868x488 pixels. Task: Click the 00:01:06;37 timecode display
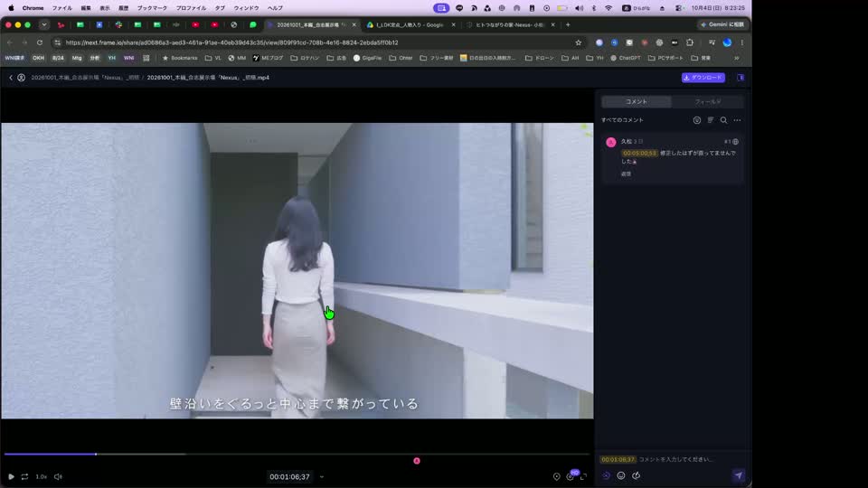pos(289,477)
